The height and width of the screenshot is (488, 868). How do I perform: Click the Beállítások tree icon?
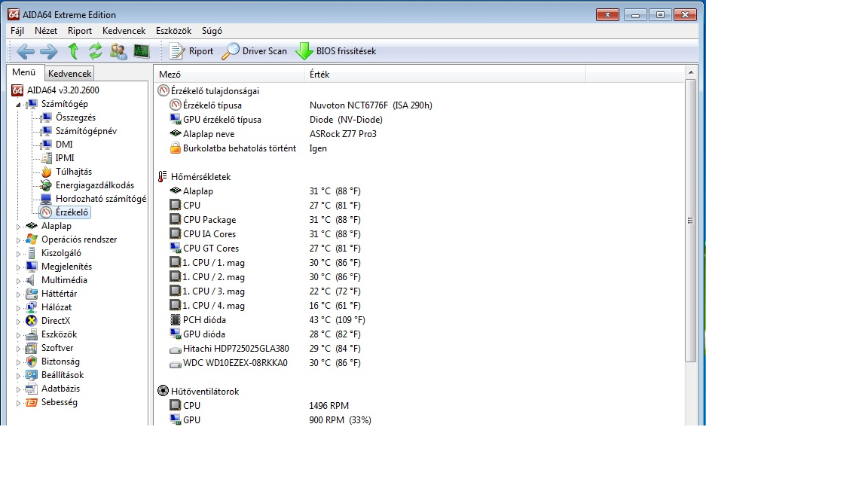point(32,375)
